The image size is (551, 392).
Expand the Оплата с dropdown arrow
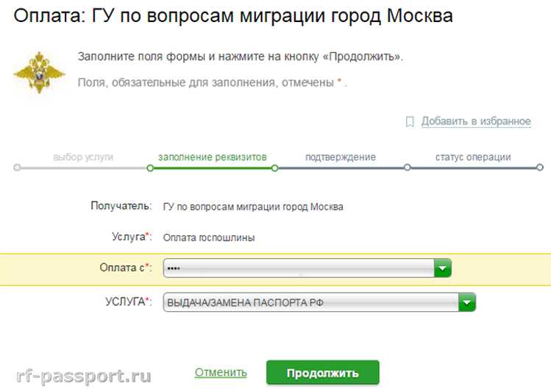(442, 268)
